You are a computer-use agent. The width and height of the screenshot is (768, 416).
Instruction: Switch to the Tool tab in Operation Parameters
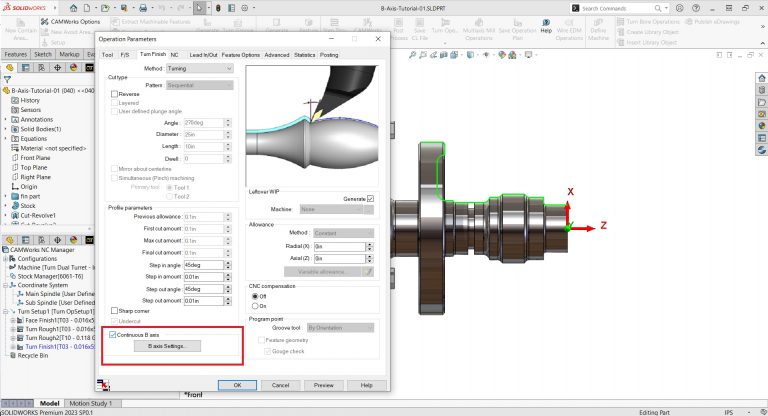pyautogui.click(x=107, y=55)
